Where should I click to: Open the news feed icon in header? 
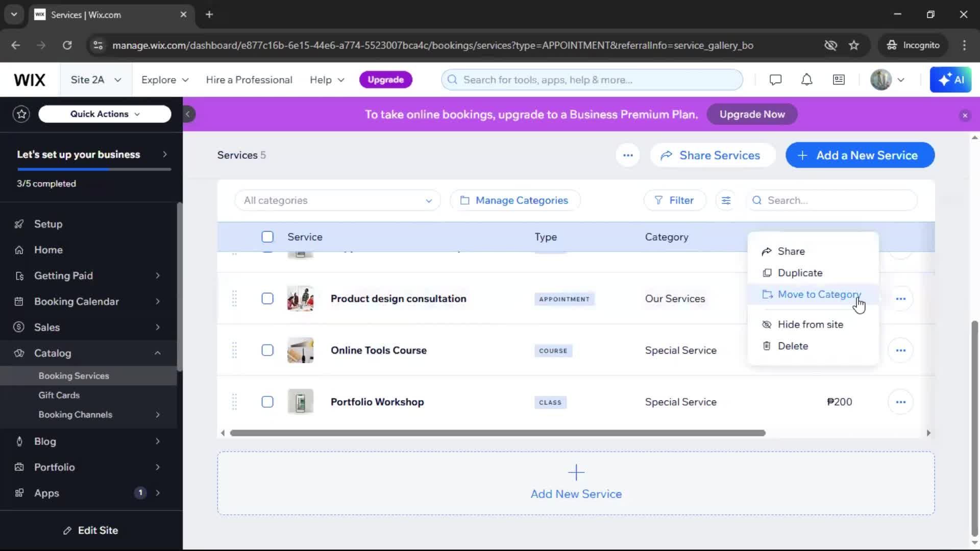[x=839, y=80]
